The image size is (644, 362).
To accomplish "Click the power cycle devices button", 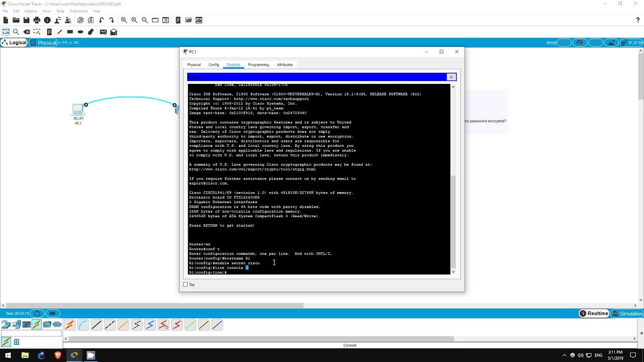I will click(x=37, y=314).
